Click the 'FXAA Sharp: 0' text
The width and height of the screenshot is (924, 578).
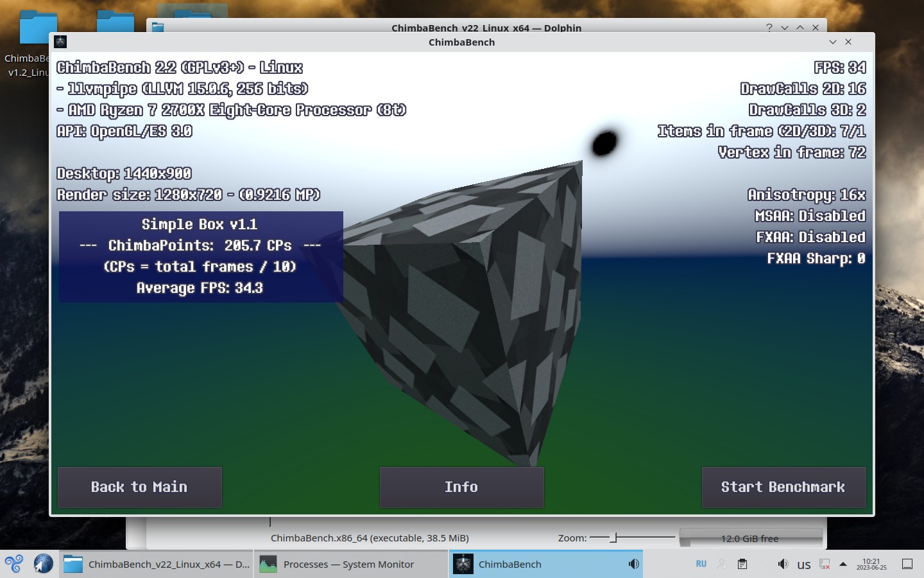pyautogui.click(x=816, y=258)
